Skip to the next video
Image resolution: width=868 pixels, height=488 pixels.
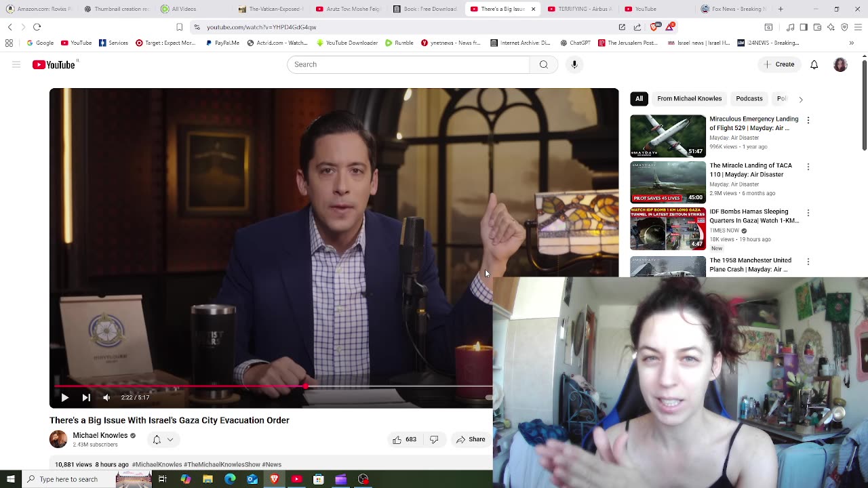tap(86, 398)
